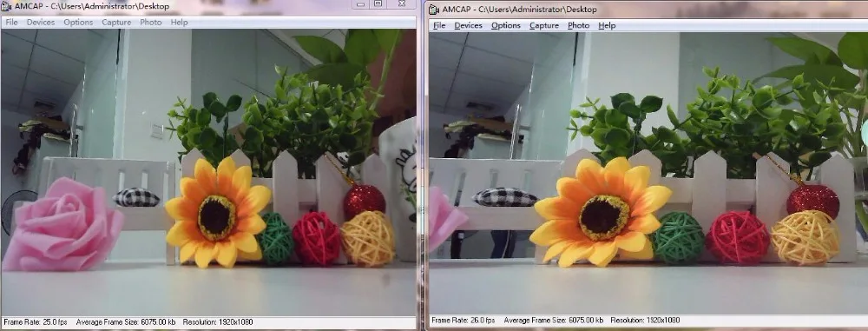The width and height of the screenshot is (868, 331).
Task: Click 'Average Frame Size' in right status bar
Action: point(554,321)
